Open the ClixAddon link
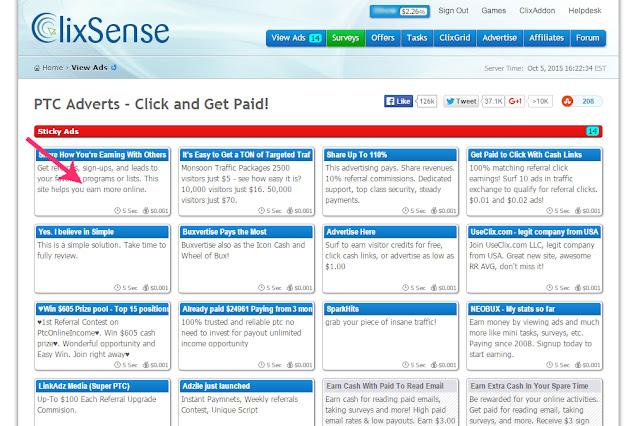Viewport: 640px width, 426px height. (537, 11)
